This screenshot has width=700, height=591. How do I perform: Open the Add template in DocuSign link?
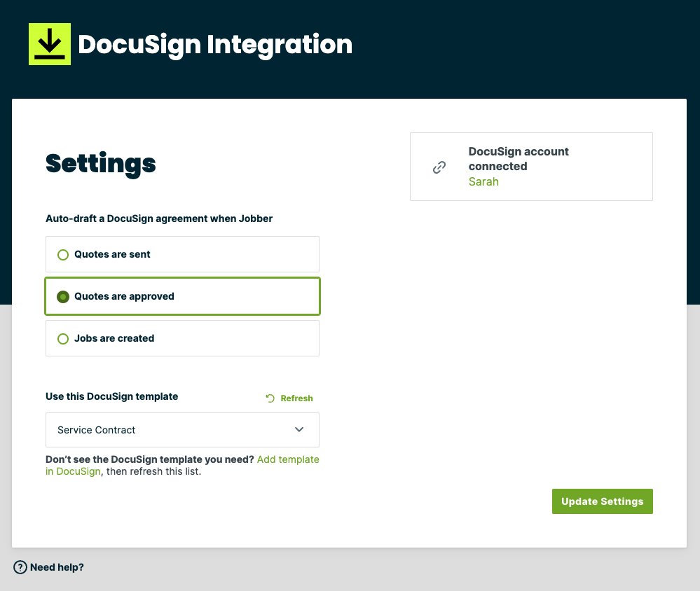pyautogui.click(x=288, y=459)
